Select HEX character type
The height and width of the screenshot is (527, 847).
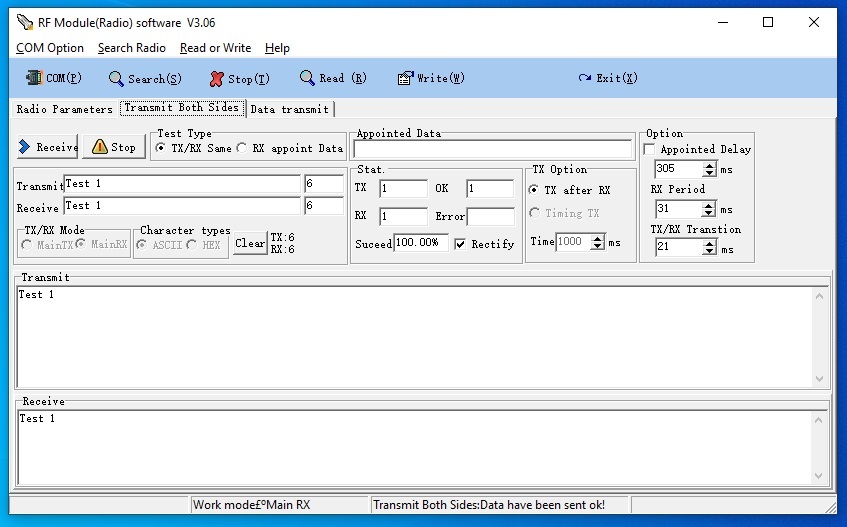click(191, 245)
